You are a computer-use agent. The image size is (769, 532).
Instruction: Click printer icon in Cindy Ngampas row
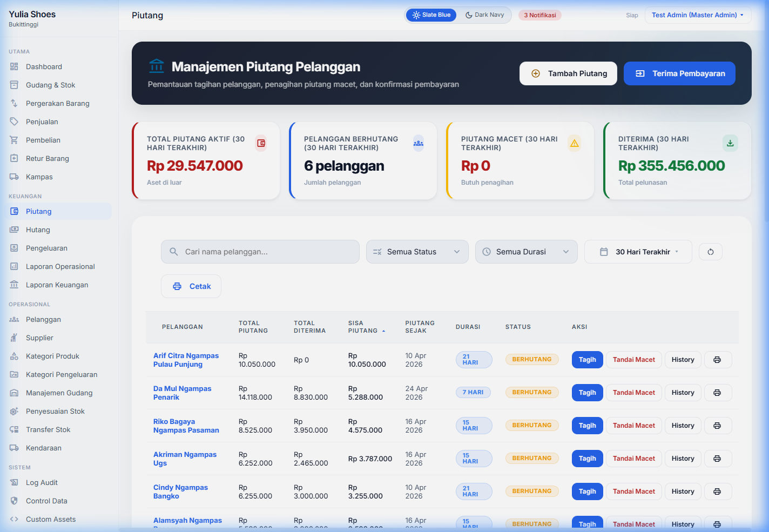click(717, 491)
